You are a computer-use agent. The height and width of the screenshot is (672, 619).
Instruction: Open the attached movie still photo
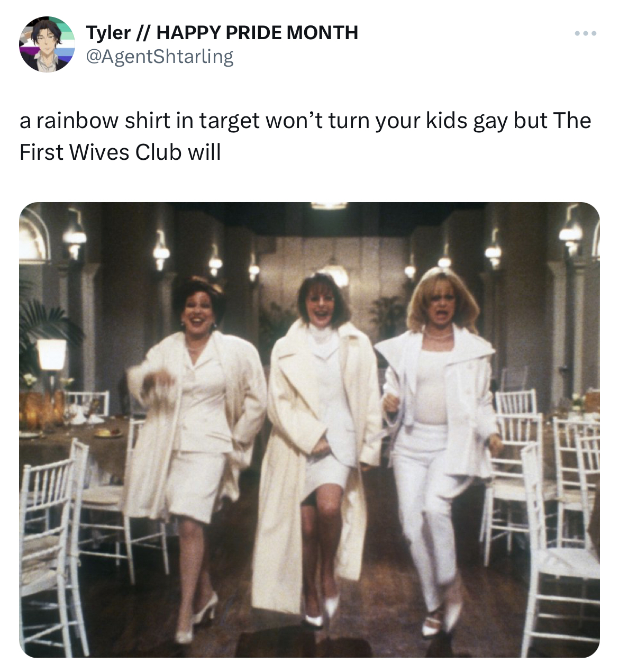coord(309,430)
